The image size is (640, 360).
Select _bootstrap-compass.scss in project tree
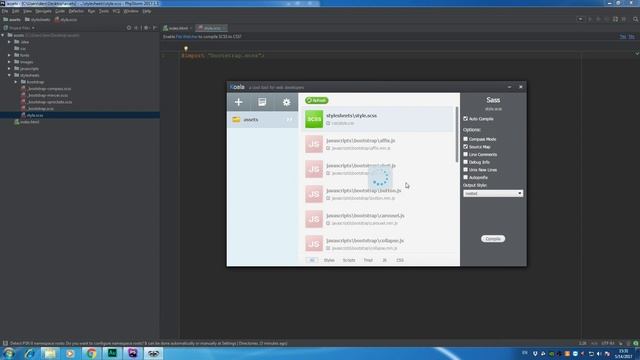coord(49,89)
